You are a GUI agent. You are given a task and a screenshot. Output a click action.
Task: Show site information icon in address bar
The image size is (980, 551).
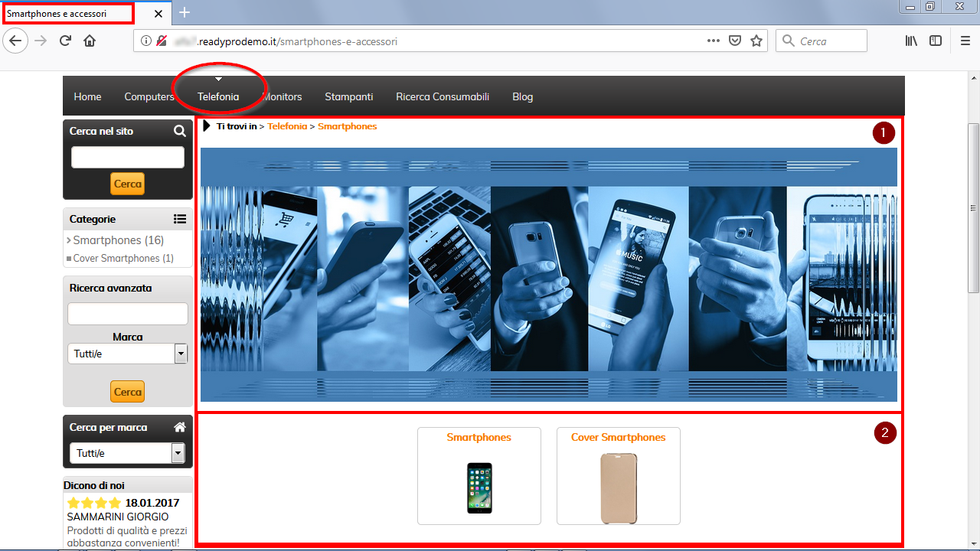[146, 41]
